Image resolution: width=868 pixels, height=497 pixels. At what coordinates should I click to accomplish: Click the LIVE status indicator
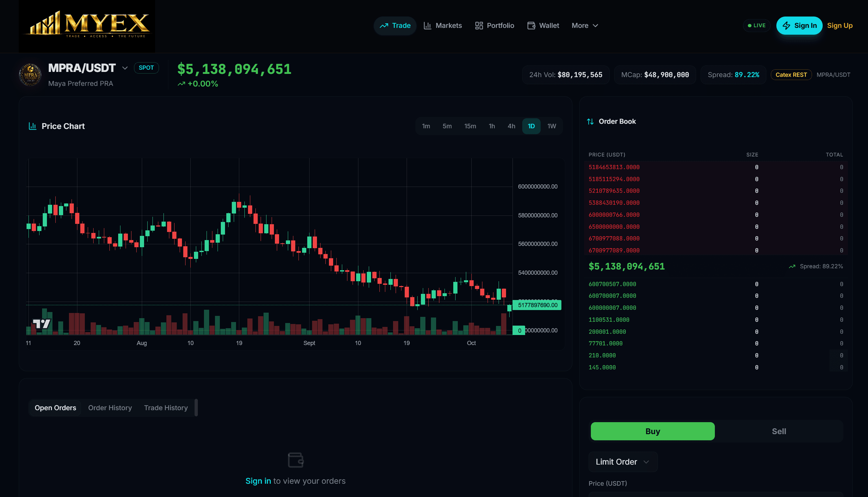(x=757, y=26)
